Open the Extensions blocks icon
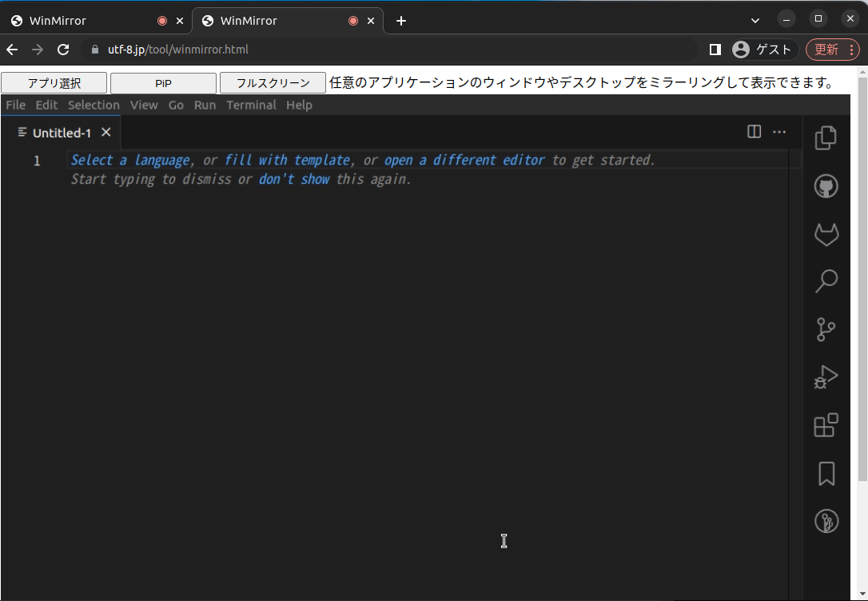868x601 pixels. [x=826, y=425]
